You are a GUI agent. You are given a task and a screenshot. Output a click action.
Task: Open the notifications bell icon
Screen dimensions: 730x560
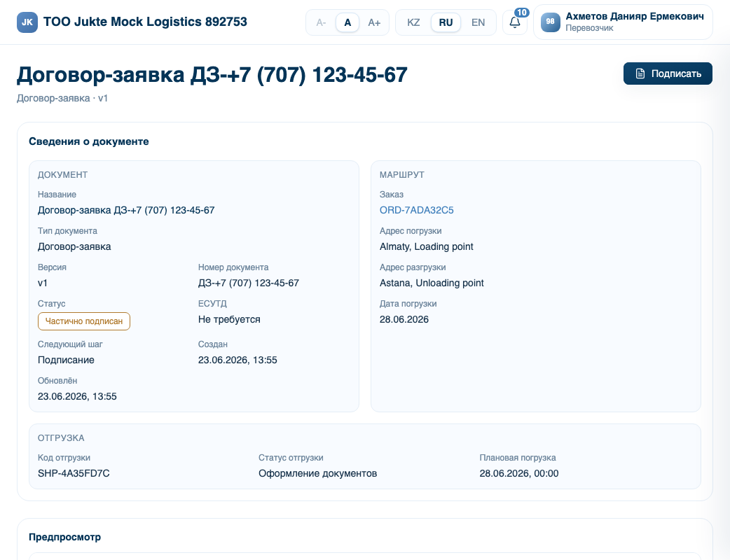tap(514, 22)
